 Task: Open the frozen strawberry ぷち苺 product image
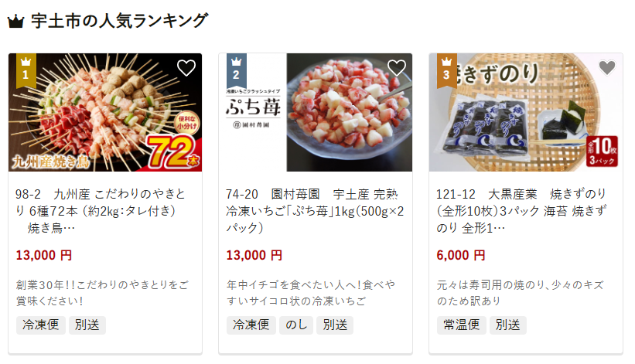coord(316,112)
